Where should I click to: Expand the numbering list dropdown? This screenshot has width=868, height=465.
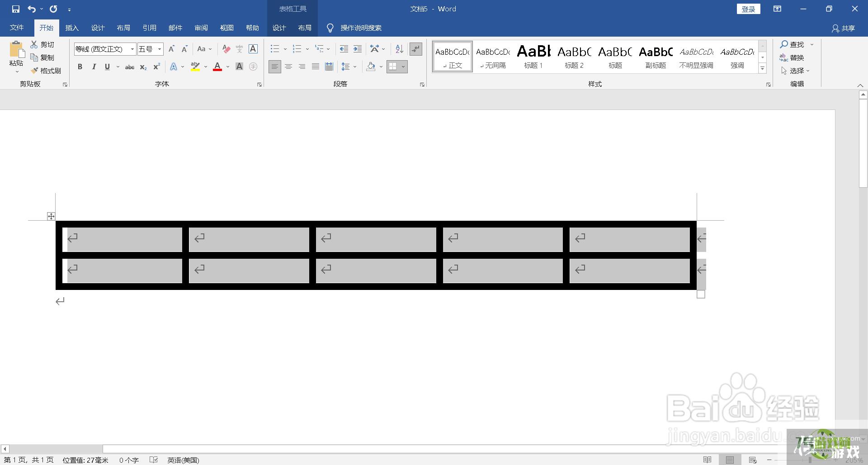307,49
